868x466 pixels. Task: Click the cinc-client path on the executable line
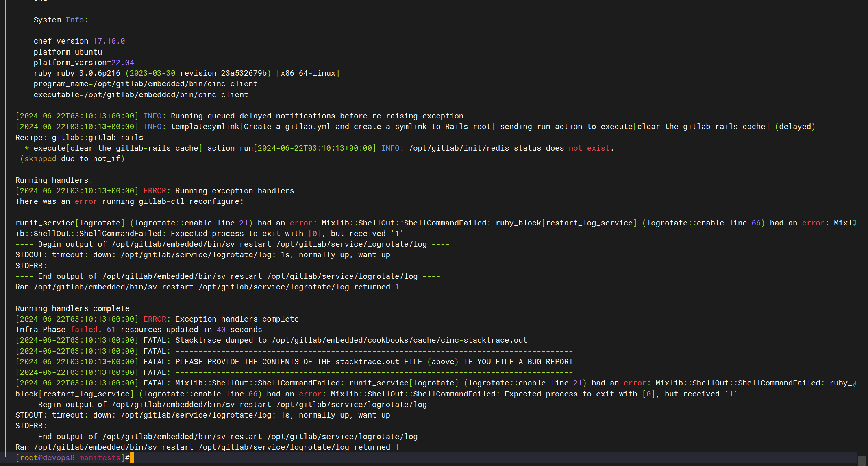click(x=166, y=95)
